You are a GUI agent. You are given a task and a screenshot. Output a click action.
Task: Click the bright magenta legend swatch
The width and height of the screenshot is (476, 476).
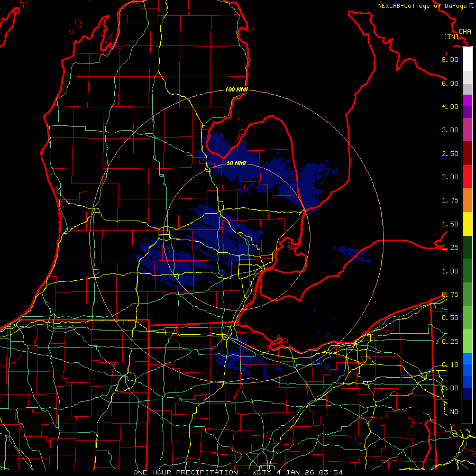[x=467, y=100]
